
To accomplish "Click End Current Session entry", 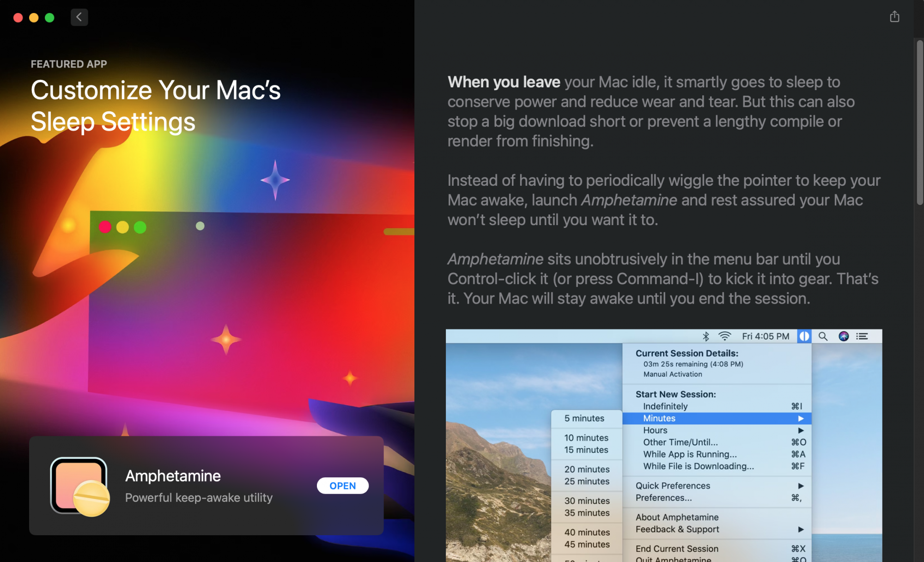I will tap(677, 549).
